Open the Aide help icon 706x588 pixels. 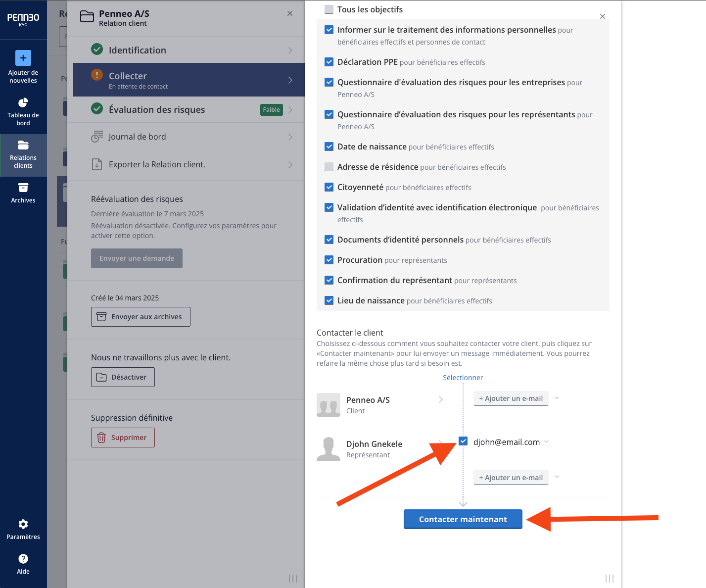23,559
